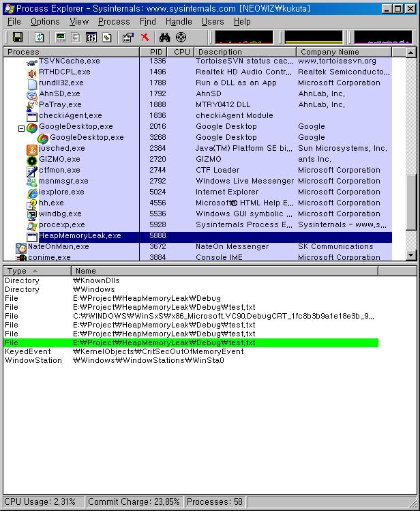The height and width of the screenshot is (511, 420).
Task: Select the GIZMO.exe process icon
Action: [x=32, y=160]
